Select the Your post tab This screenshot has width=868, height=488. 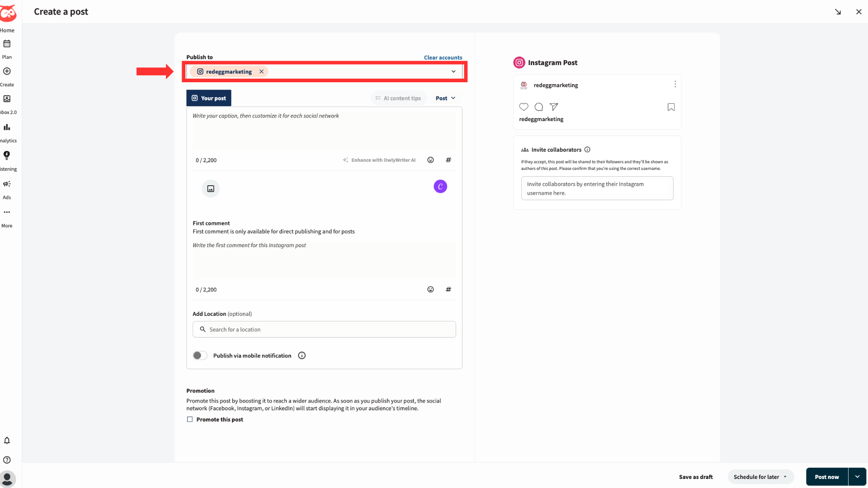pyautogui.click(x=209, y=98)
